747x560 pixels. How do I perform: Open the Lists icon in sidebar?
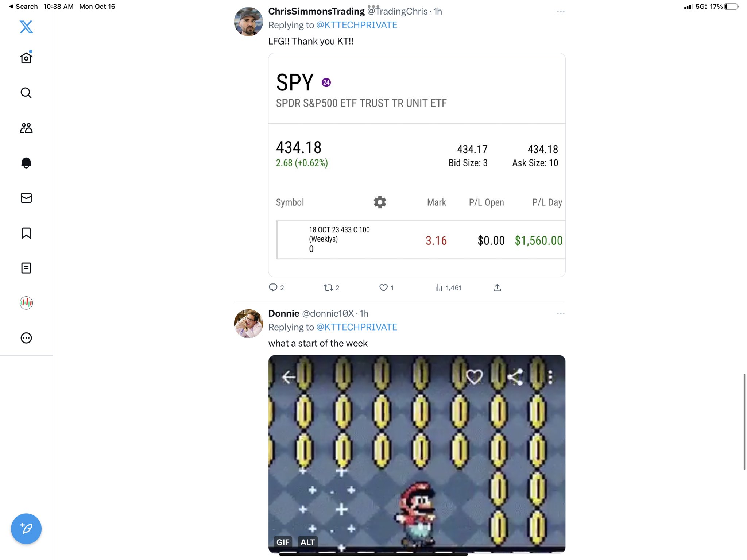(x=26, y=268)
